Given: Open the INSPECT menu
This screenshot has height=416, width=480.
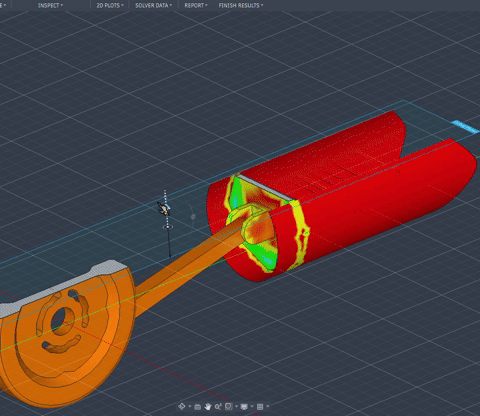Looking at the screenshot, I should (x=50, y=5).
